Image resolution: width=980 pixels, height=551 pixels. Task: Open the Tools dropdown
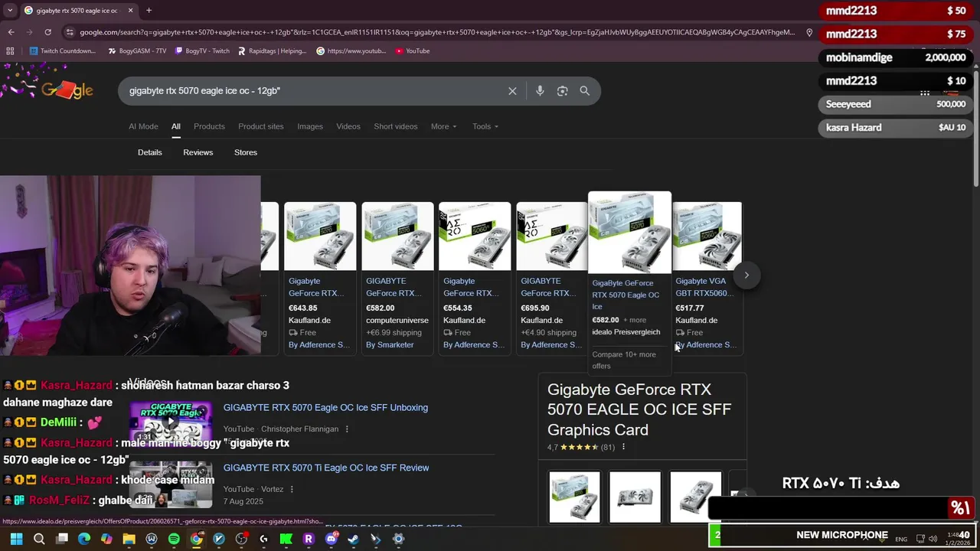[x=485, y=126]
